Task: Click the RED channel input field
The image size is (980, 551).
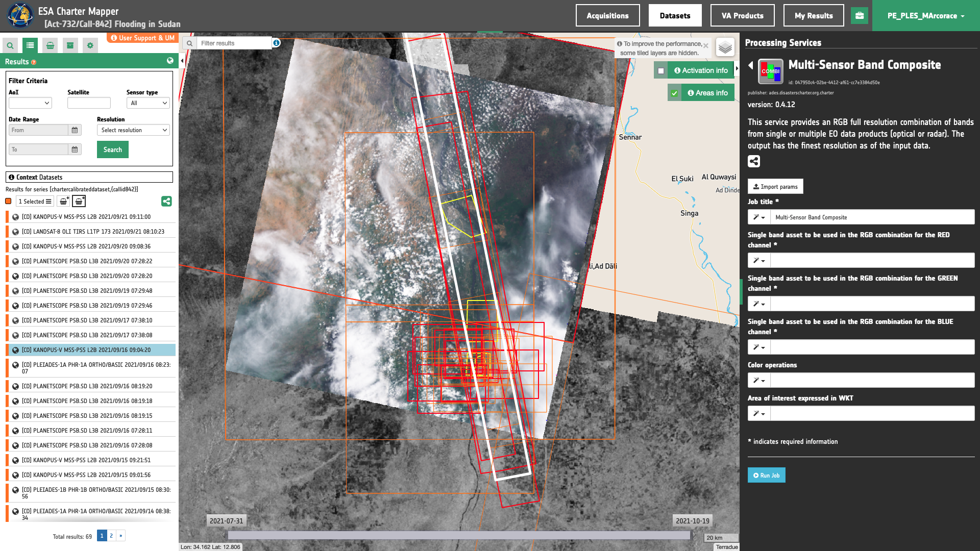Action: coord(872,261)
